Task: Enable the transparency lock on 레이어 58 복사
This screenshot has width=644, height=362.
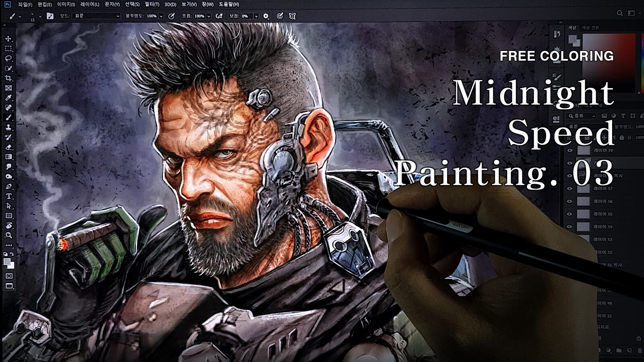Action: click(586, 138)
